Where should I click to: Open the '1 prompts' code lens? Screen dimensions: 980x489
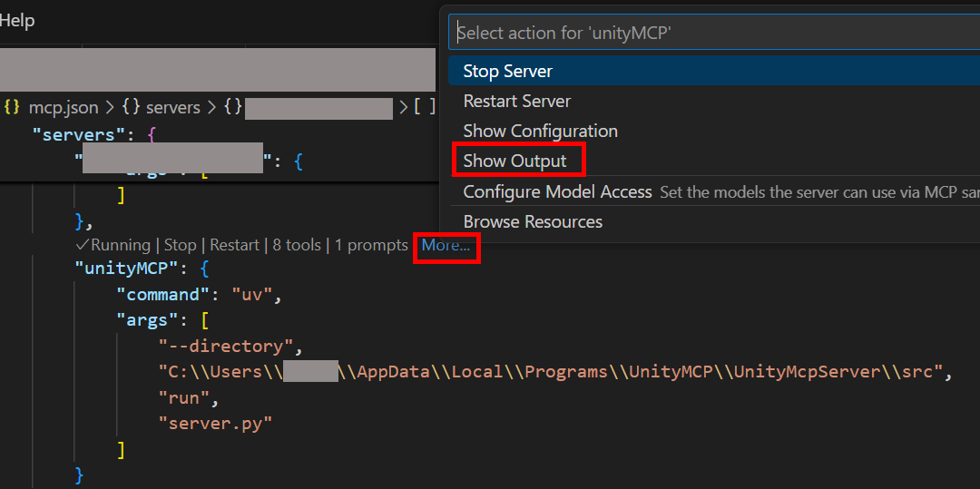[x=371, y=245]
